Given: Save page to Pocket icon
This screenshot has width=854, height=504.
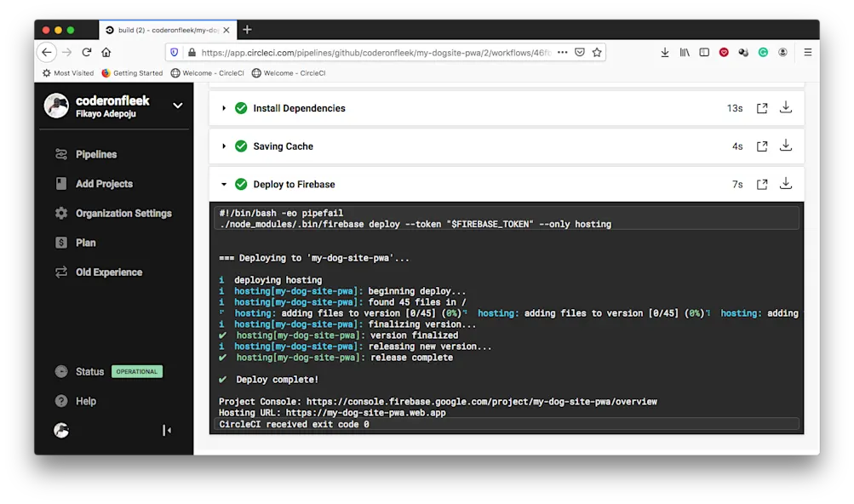Looking at the screenshot, I should point(580,52).
